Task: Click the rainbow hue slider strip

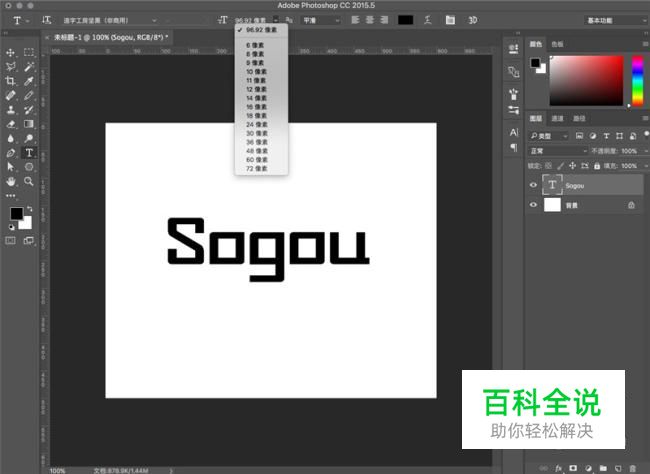Action: 638,81
